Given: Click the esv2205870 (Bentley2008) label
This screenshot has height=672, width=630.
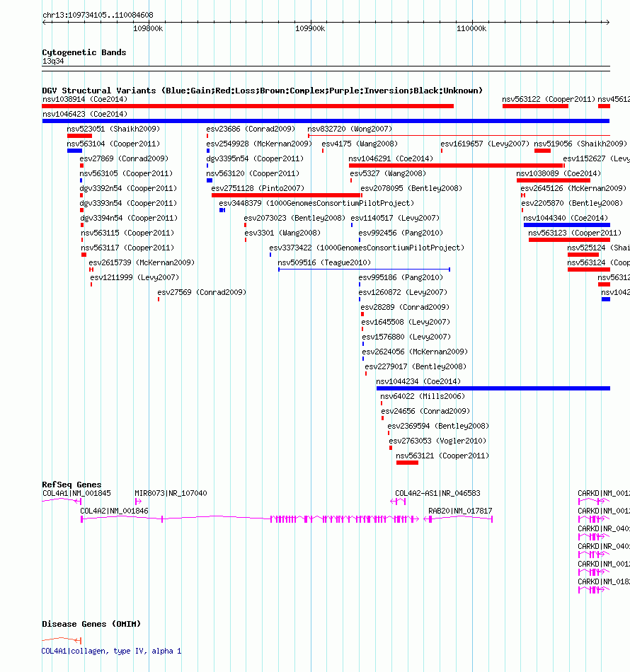Looking at the screenshot, I should pos(572,203).
